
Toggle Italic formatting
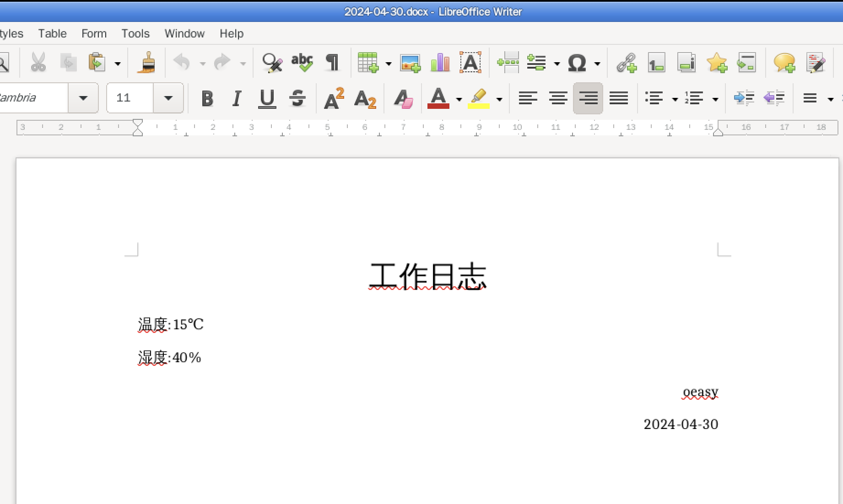[x=237, y=98]
